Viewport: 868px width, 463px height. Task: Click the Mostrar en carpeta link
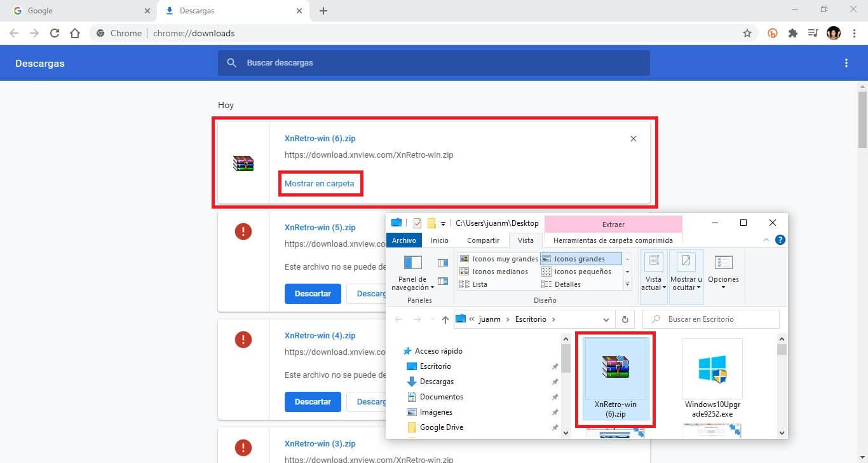[320, 183]
